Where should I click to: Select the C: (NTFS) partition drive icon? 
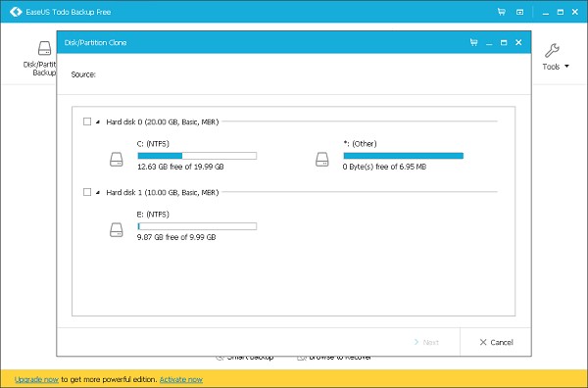click(117, 160)
